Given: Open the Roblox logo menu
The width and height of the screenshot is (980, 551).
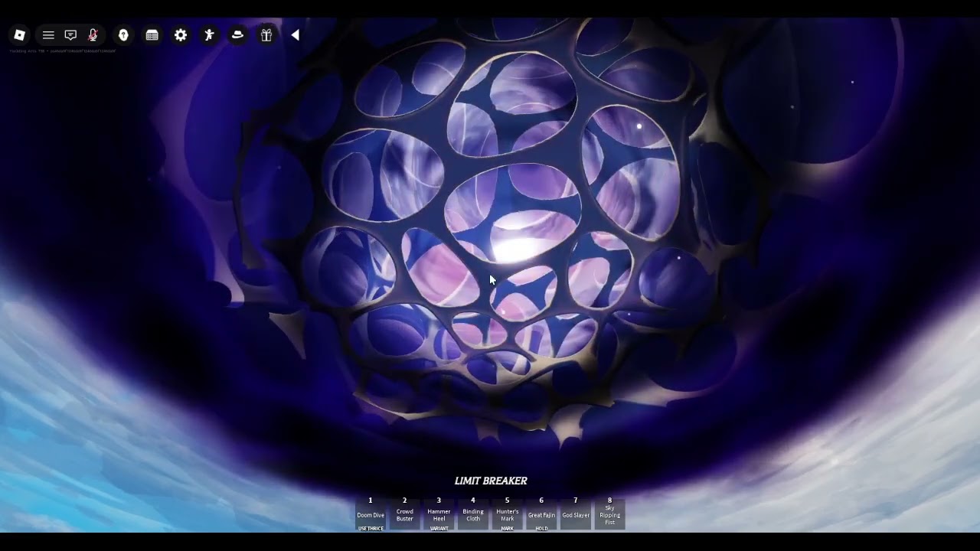Looking at the screenshot, I should 20,35.
